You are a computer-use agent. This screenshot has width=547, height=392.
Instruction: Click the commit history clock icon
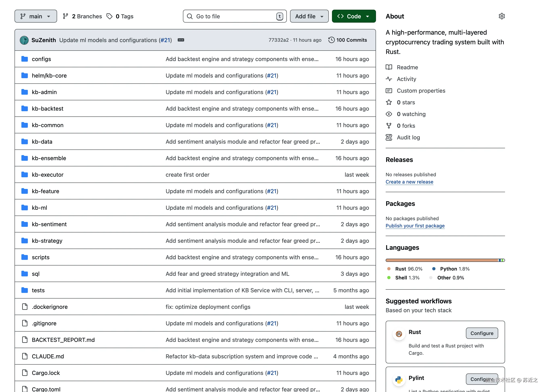coord(331,40)
